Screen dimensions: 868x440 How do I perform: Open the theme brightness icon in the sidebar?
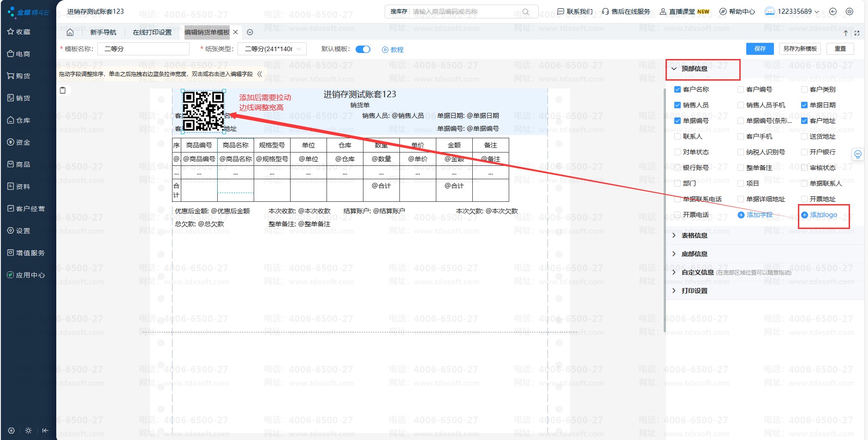click(x=29, y=430)
